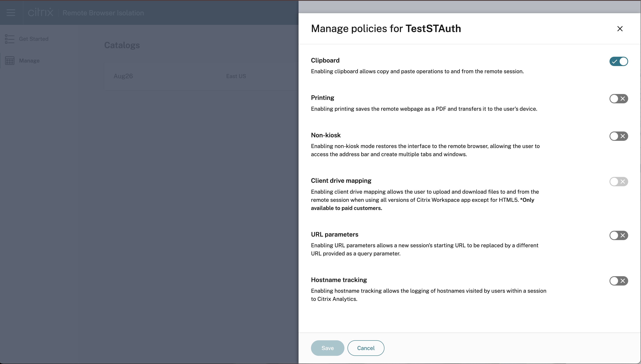Click the Hostname tracking label
This screenshot has height=364, width=641.
click(339, 280)
